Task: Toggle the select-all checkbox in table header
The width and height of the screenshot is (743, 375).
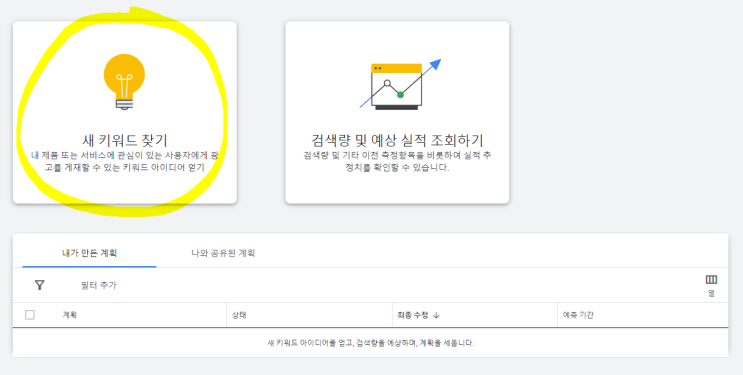Action: tap(30, 315)
